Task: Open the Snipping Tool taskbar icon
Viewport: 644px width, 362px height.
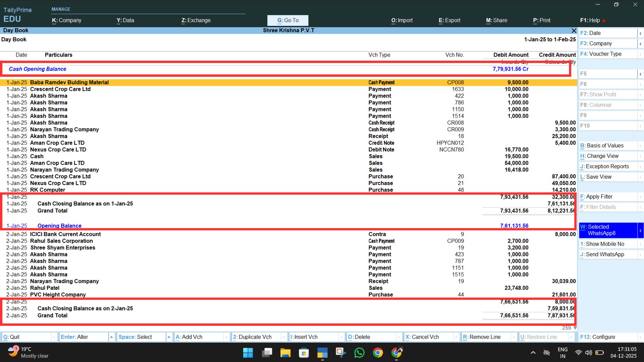Action: point(340,353)
